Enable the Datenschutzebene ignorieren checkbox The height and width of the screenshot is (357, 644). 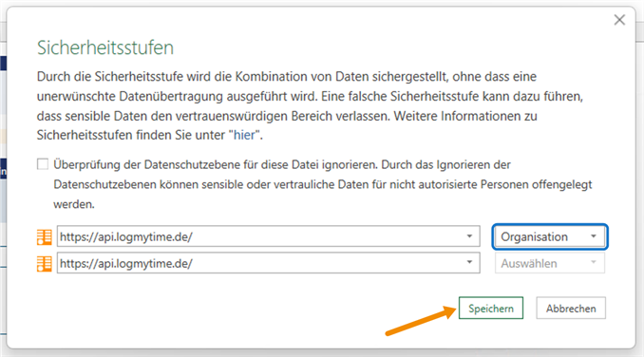click(x=43, y=164)
